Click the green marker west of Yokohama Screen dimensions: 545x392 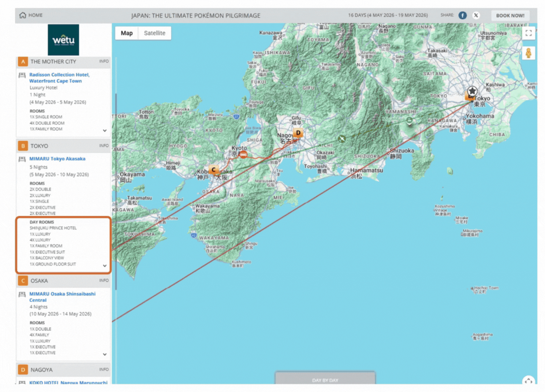[409, 121]
